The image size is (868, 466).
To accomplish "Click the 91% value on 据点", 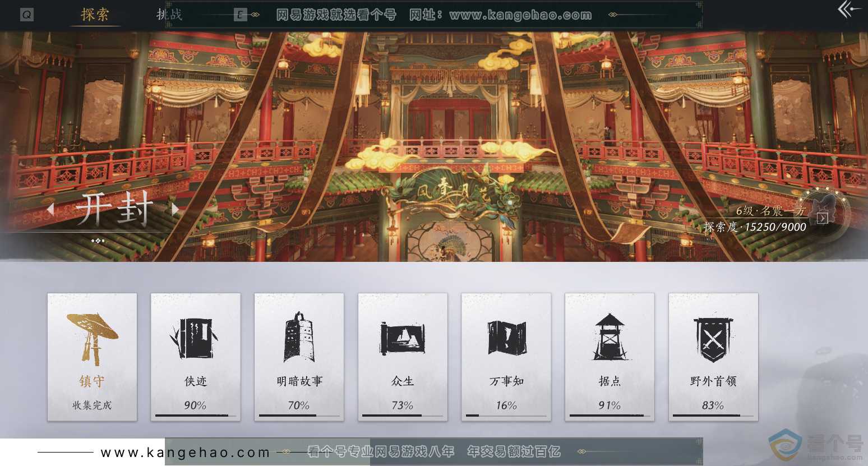I will (x=610, y=405).
